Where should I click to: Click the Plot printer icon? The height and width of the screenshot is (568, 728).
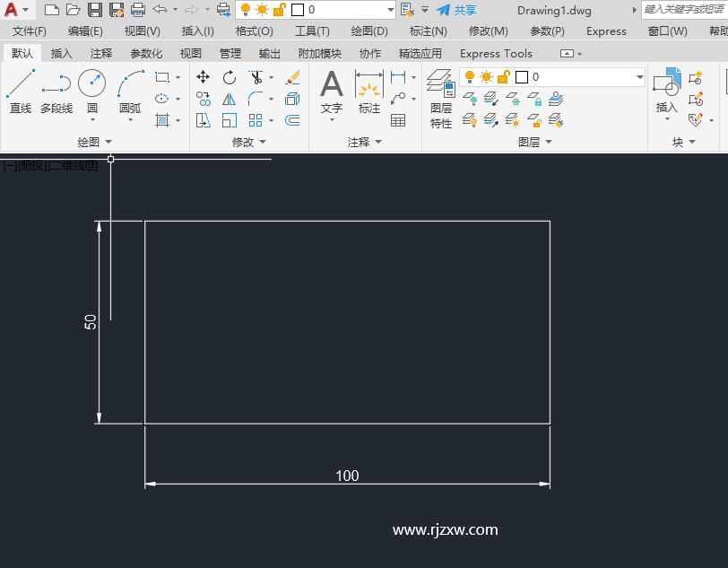pyautogui.click(x=138, y=9)
